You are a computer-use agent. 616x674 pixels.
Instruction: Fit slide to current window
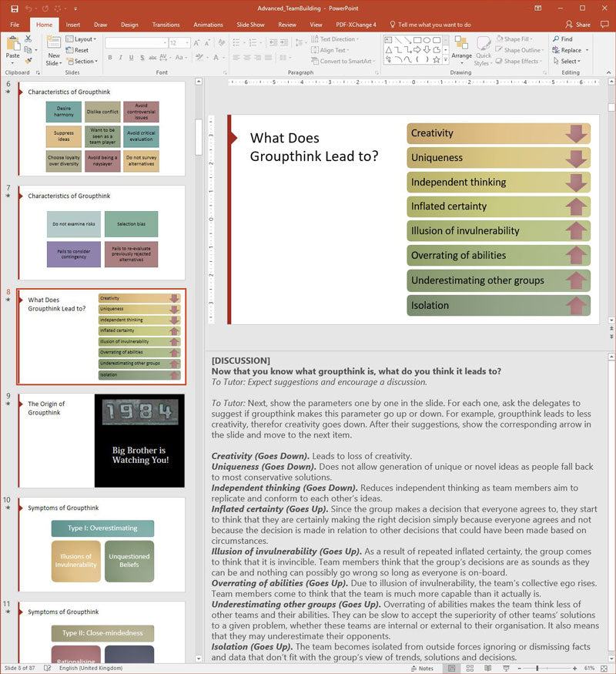[x=604, y=669]
